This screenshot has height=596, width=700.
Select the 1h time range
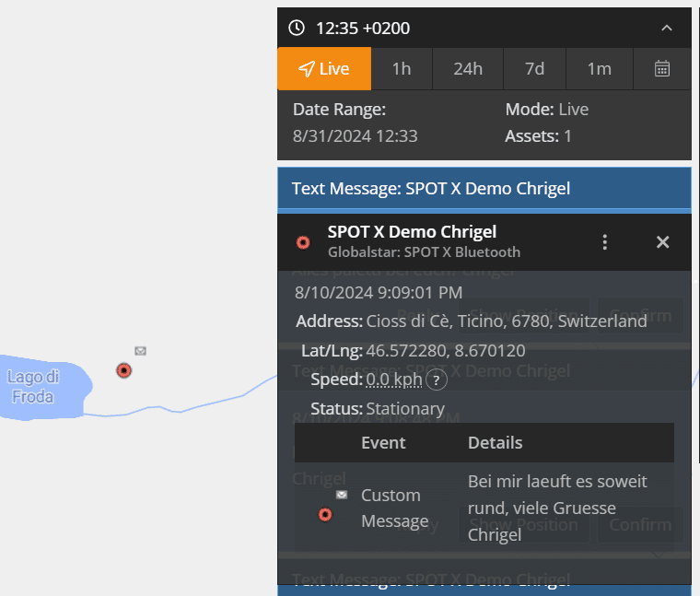pyautogui.click(x=402, y=69)
